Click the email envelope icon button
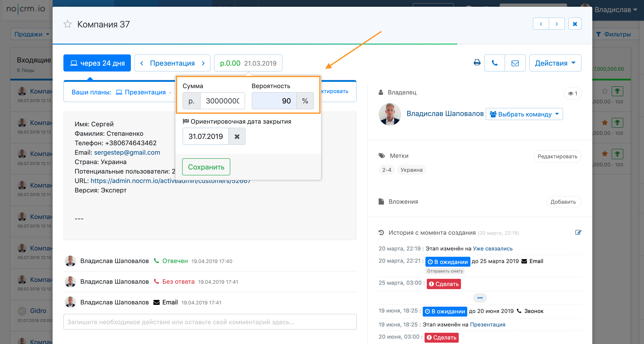Image resolution: width=644 pixels, height=344 pixels. (515, 63)
